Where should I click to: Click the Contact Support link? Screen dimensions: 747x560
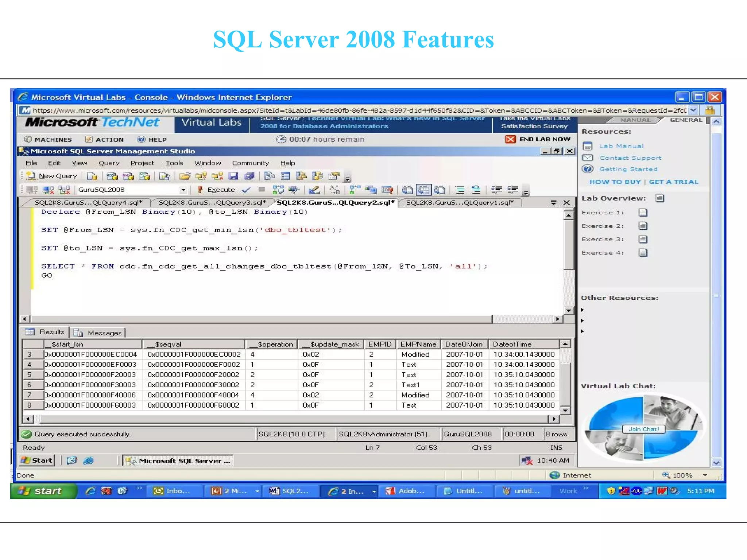[630, 158]
